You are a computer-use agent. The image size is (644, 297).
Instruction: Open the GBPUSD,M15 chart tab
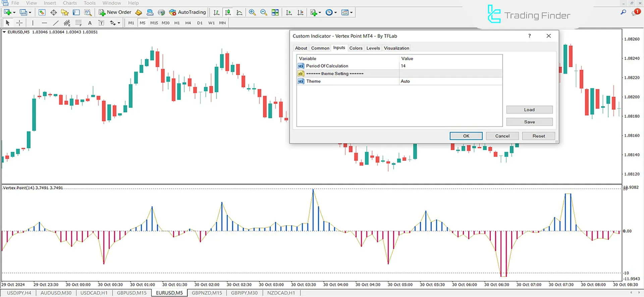[x=131, y=293]
